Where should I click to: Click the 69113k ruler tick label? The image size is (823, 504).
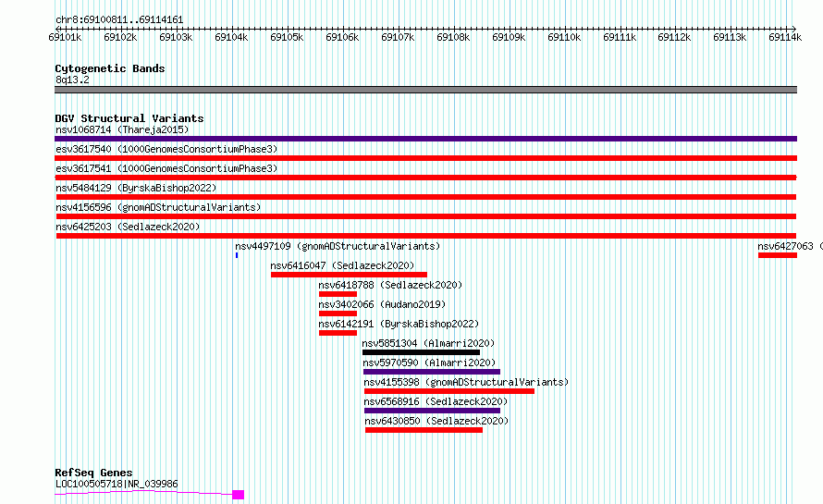click(x=730, y=37)
